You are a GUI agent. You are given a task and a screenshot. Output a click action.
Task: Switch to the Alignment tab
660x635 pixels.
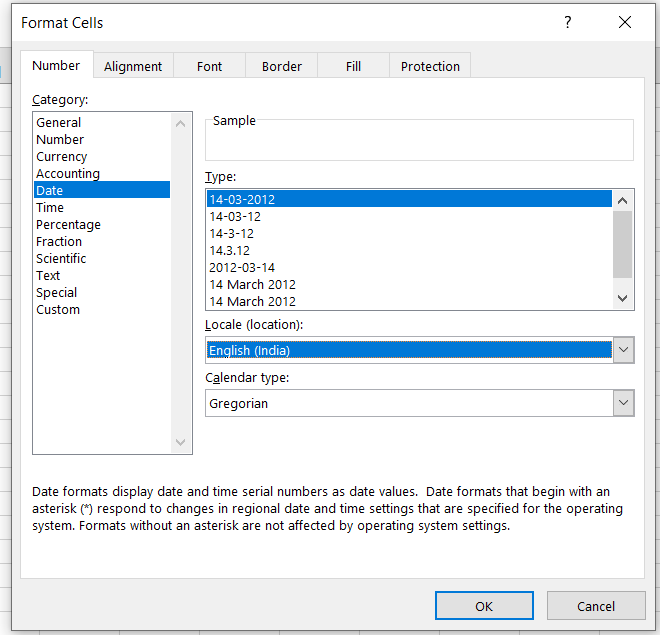pos(133,66)
